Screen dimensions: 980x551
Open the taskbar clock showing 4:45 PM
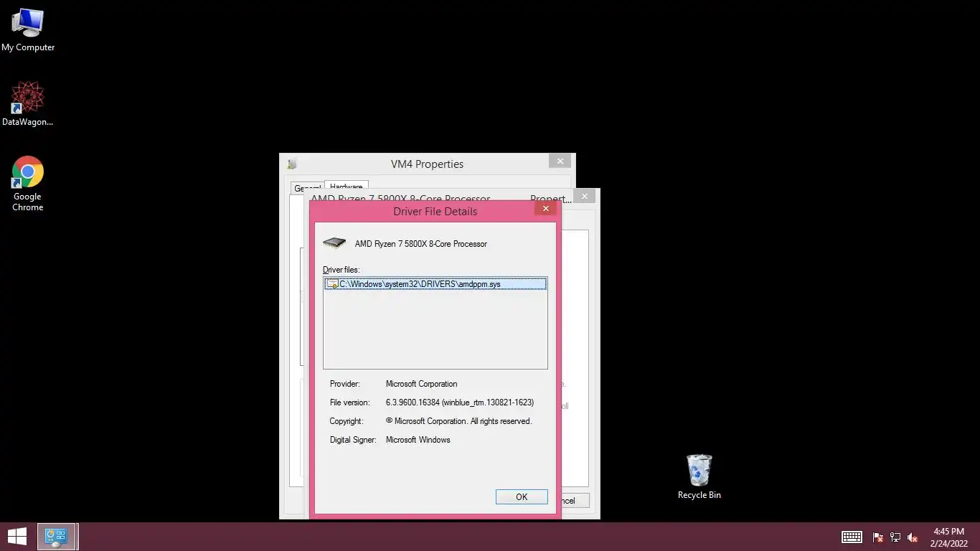click(948, 537)
